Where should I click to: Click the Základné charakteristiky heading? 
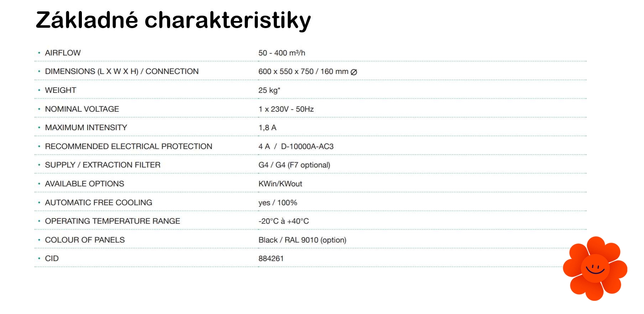click(173, 20)
